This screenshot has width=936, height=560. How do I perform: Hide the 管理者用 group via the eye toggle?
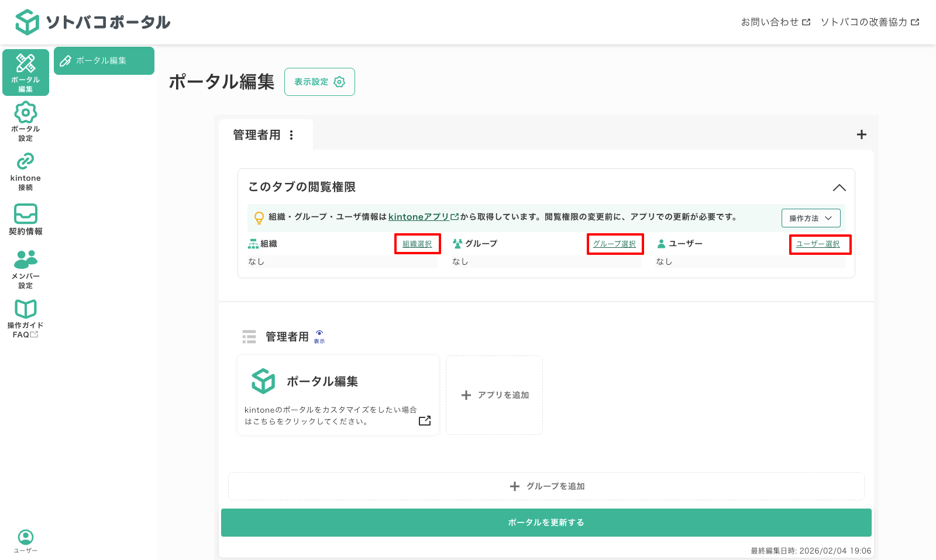tap(319, 336)
